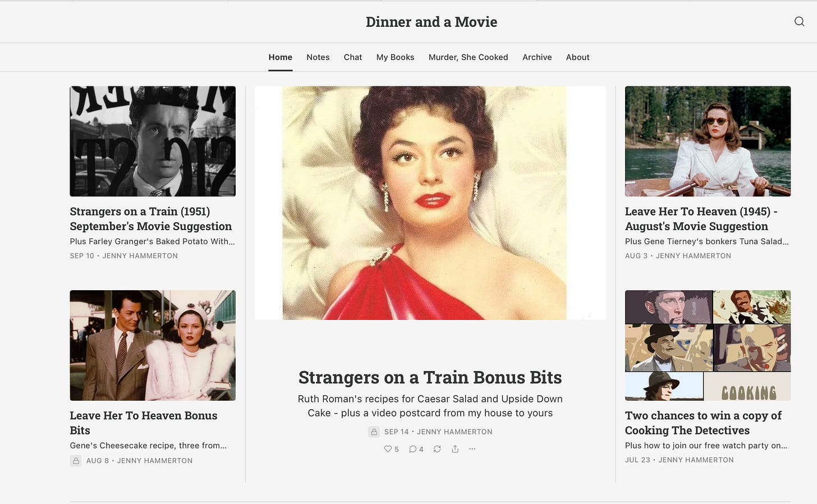
Task: Open Leave Her To Heaven (1945) August's Movie Suggestion
Action: [x=701, y=219]
